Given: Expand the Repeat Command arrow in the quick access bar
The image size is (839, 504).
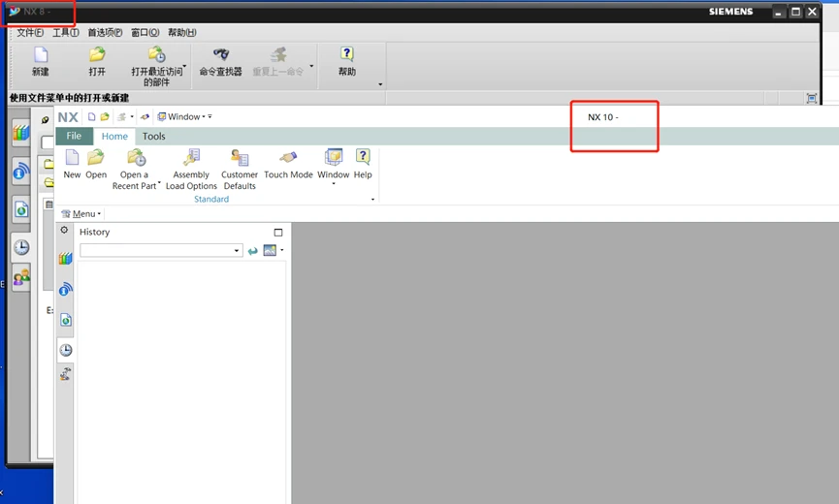Looking at the screenshot, I should (x=132, y=116).
